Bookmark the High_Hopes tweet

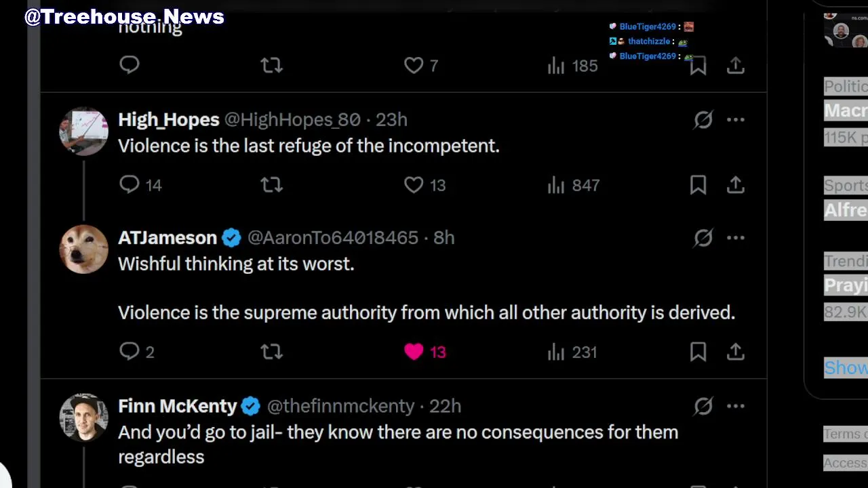[x=698, y=185]
